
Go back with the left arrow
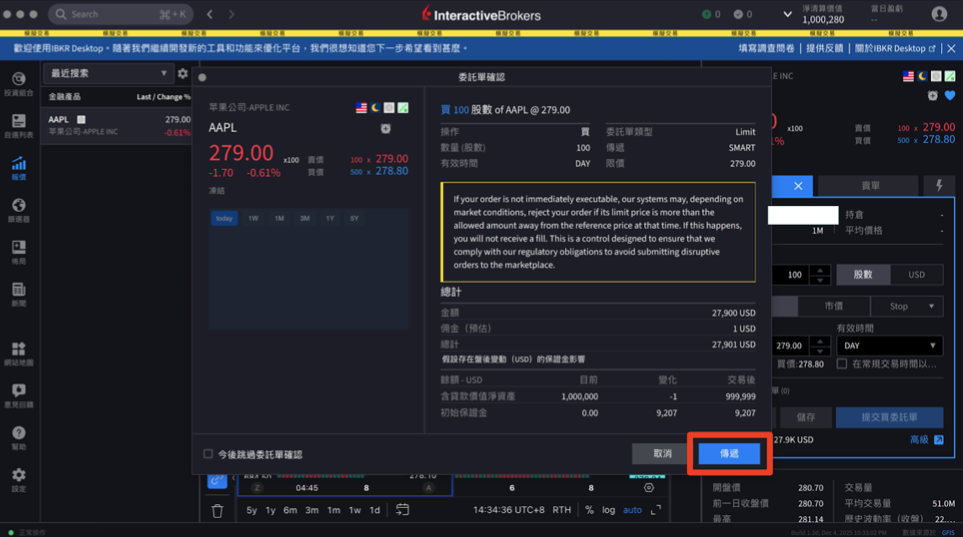coord(210,14)
